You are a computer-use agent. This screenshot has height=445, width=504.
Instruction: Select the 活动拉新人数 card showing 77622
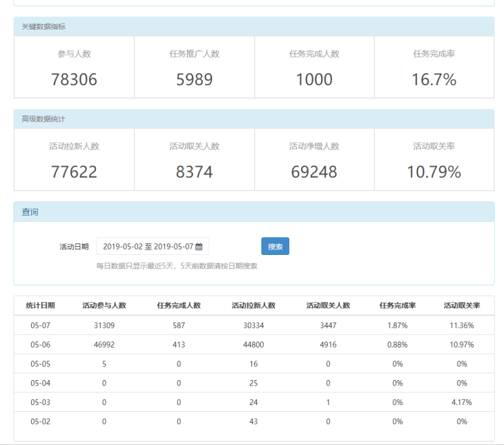[x=74, y=160]
